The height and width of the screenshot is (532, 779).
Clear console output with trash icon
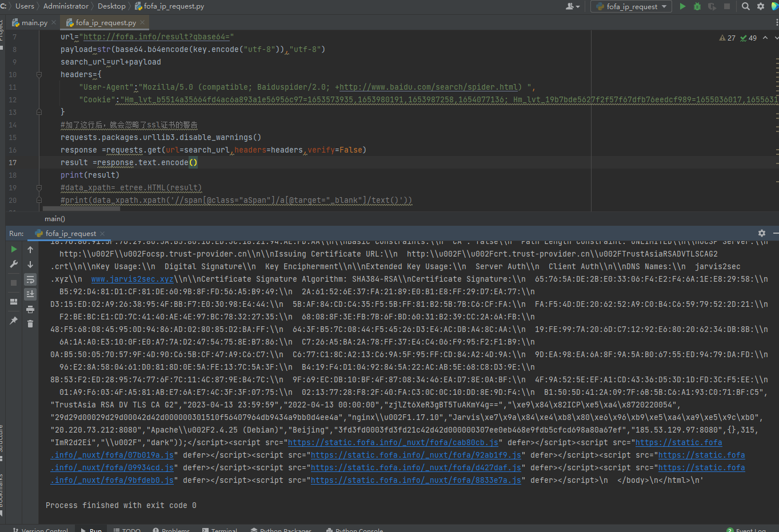click(30, 323)
